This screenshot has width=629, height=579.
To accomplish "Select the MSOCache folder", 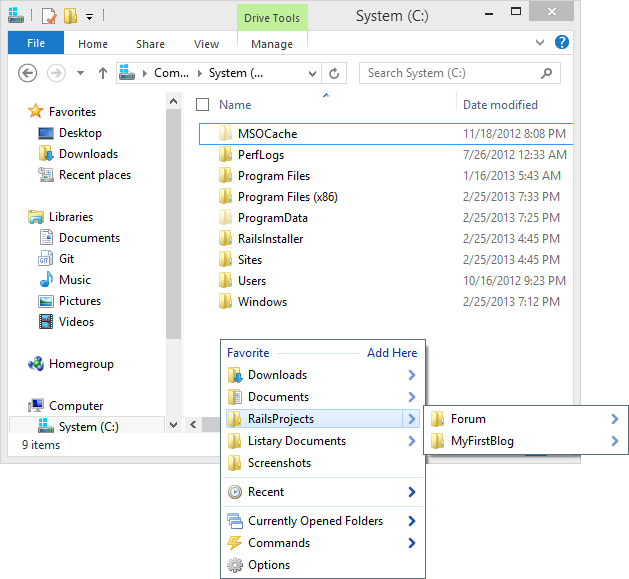I will pyautogui.click(x=386, y=134).
